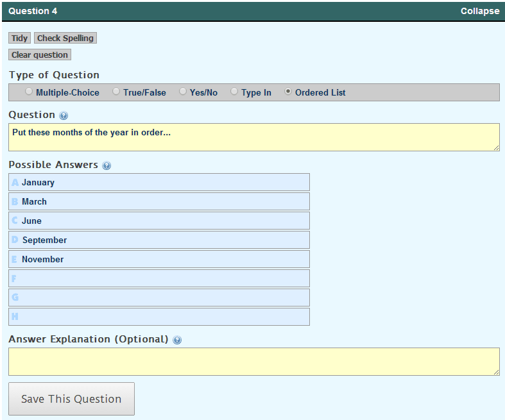Viewport: 505px width, 420px height.
Task: Edit answer E field containing November
Action: [x=159, y=259]
